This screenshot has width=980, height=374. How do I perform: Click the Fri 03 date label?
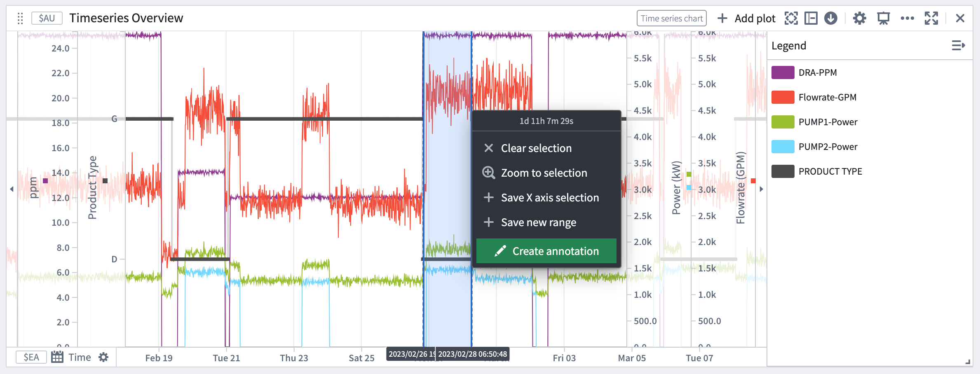pos(564,358)
